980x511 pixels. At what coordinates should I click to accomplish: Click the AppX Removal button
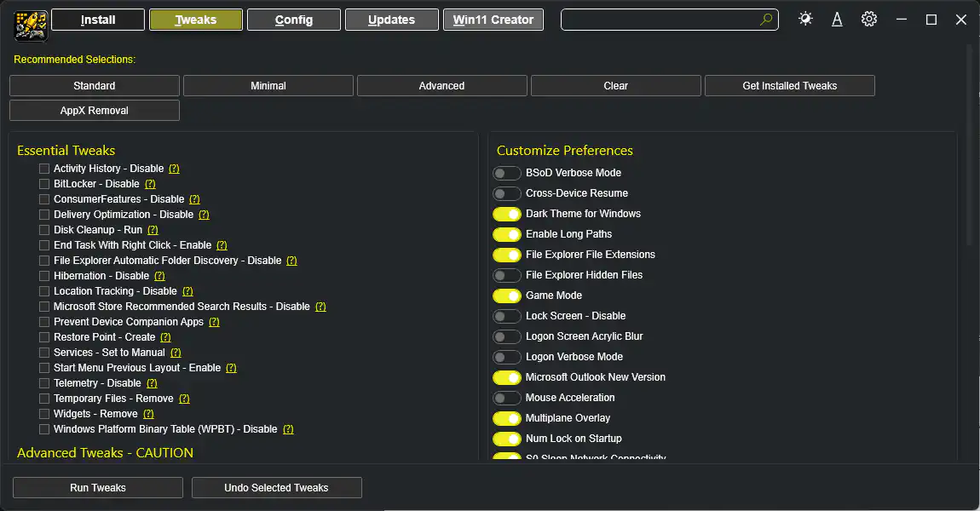95,111
